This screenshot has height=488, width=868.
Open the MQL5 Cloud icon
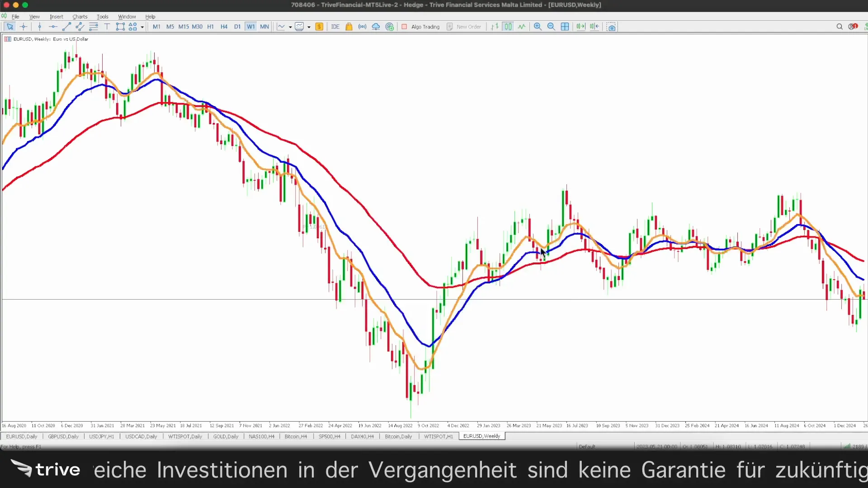click(x=376, y=27)
